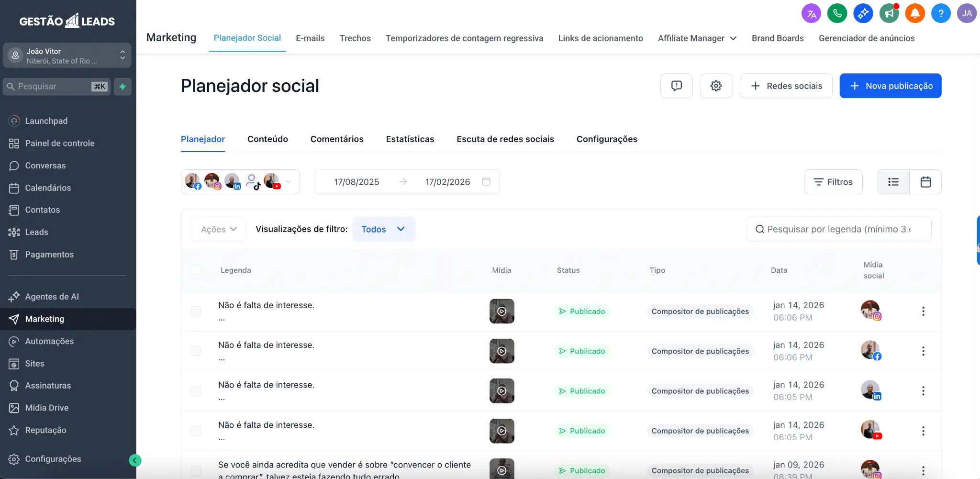Expand the social accounts selector dropdown

tap(289, 182)
